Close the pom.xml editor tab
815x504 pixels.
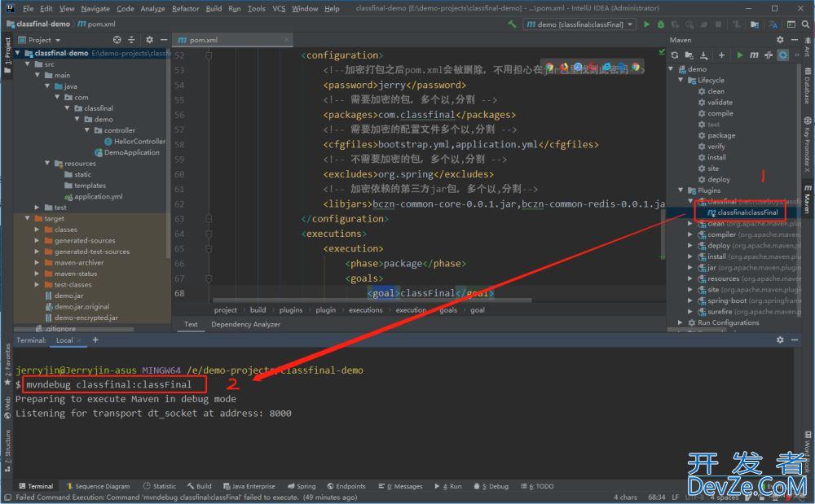point(286,40)
